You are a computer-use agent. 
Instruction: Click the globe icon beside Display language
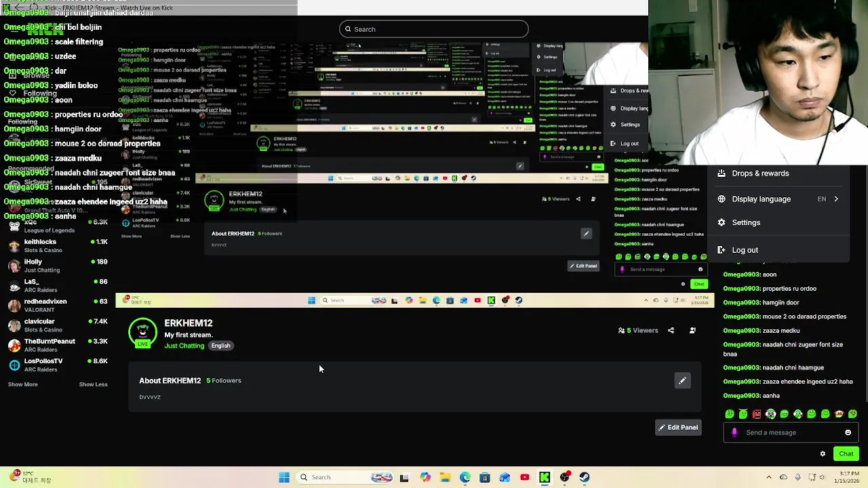[x=722, y=199]
